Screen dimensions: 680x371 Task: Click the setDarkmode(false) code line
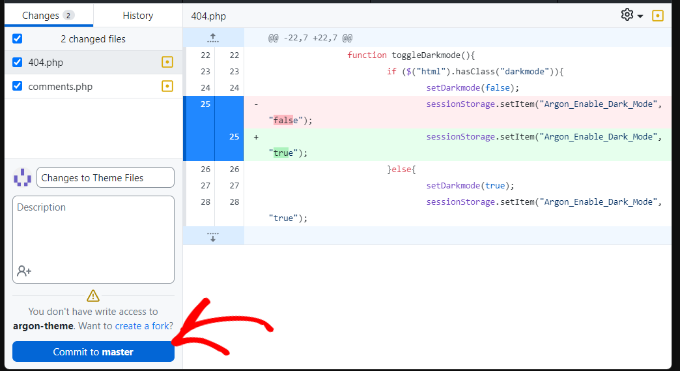coord(472,88)
